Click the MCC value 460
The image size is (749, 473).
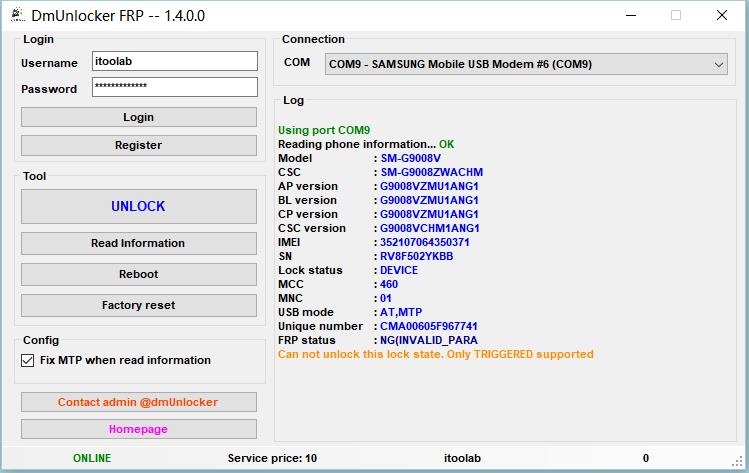pos(389,284)
